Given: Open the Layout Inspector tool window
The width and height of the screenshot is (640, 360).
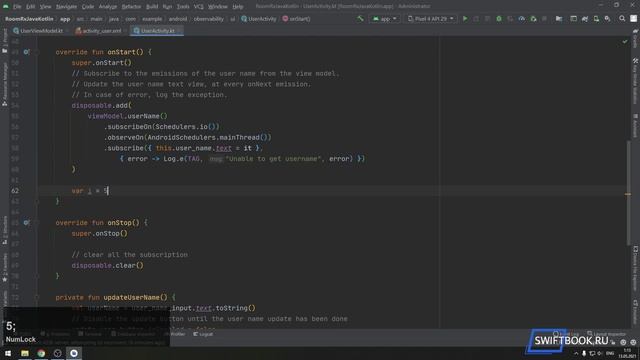Looking at the screenshot, I should click(607, 334).
